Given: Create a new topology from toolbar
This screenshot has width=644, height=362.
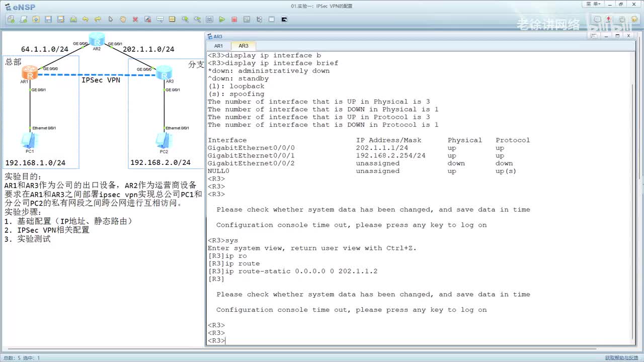Looking at the screenshot, I should pyautogui.click(x=11, y=20).
